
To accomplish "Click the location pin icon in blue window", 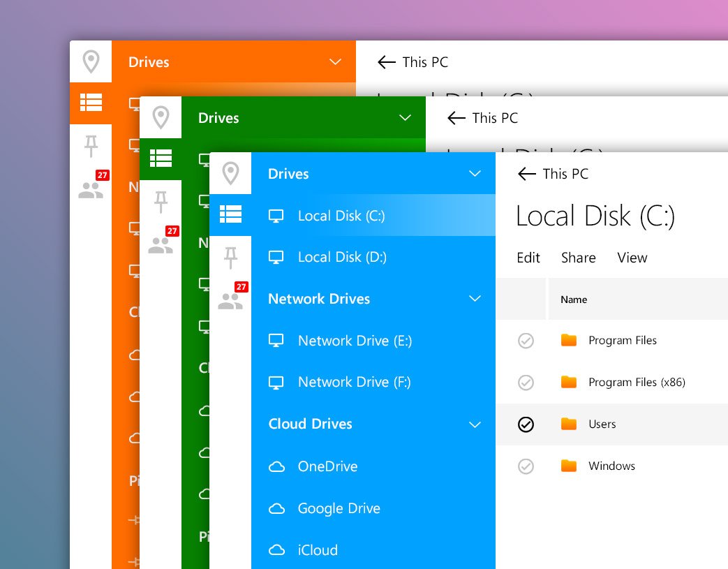I will (231, 173).
